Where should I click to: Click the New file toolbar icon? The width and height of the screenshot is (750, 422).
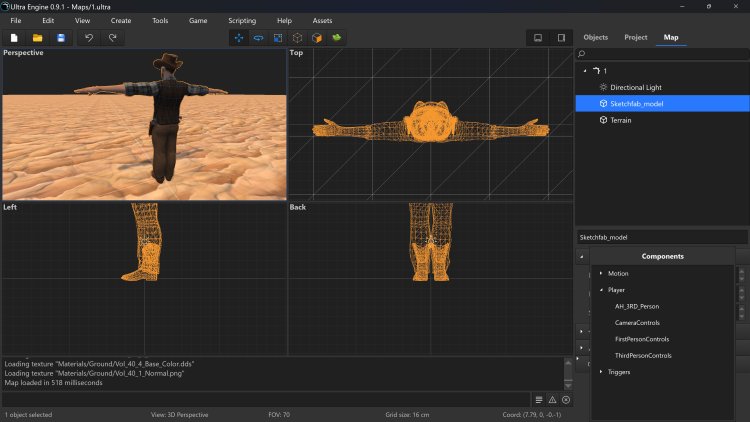(15, 38)
